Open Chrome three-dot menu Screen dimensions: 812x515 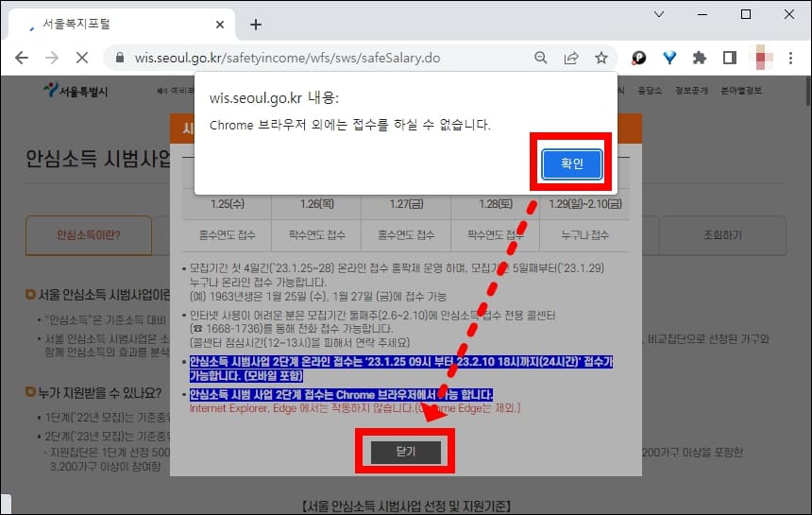click(791, 58)
